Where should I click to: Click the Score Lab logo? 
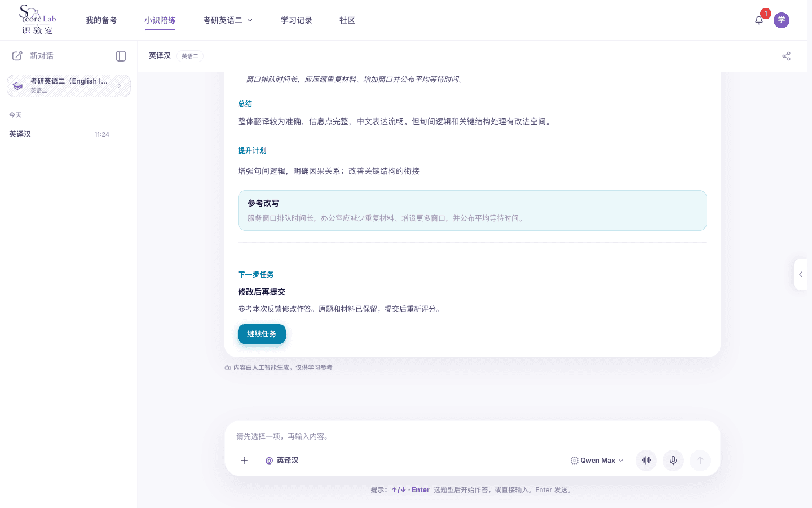pos(38,20)
